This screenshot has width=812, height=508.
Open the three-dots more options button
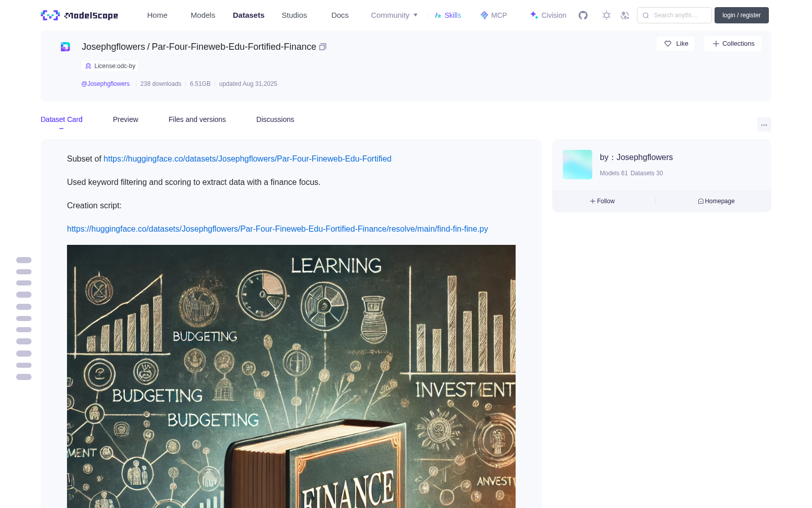pos(764,124)
